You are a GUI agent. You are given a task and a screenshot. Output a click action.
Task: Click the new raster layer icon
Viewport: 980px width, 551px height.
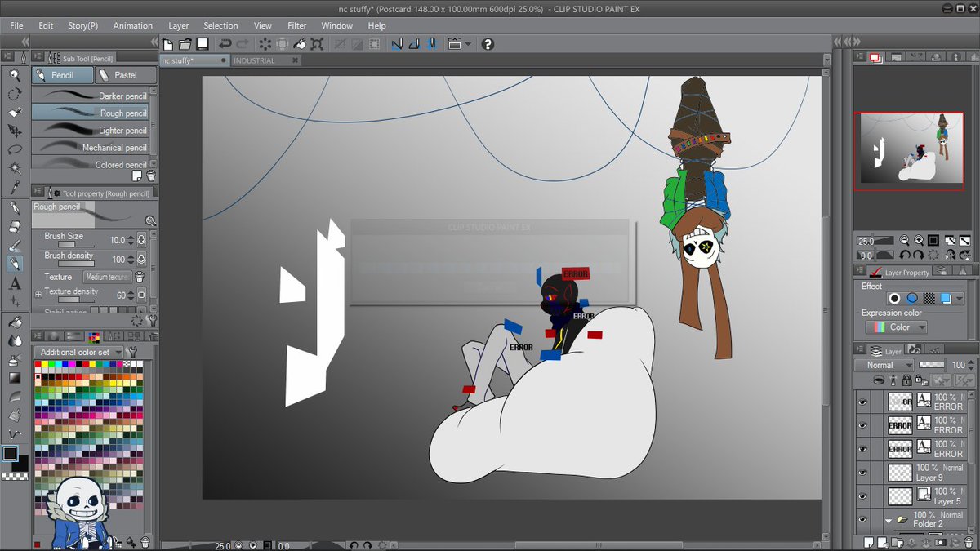pos(871,542)
